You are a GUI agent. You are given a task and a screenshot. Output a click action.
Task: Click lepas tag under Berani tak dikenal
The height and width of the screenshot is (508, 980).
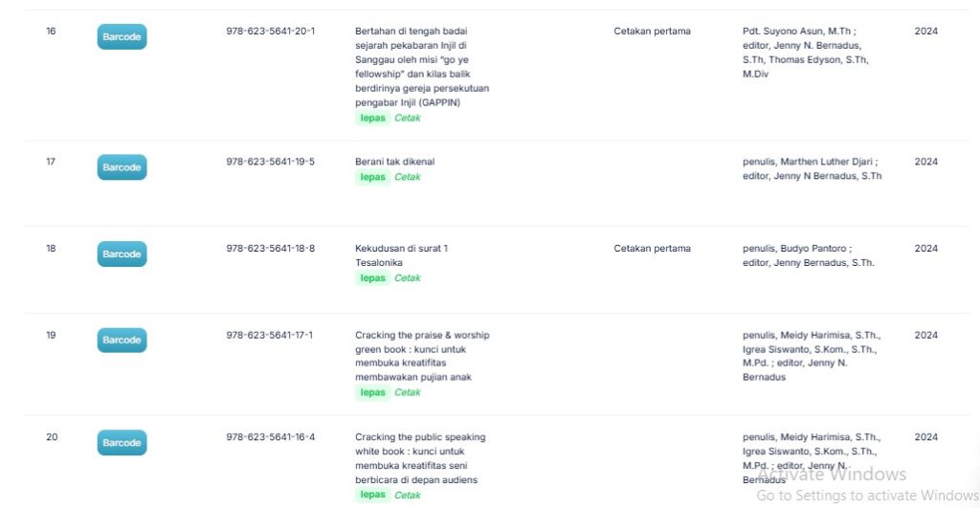372,177
